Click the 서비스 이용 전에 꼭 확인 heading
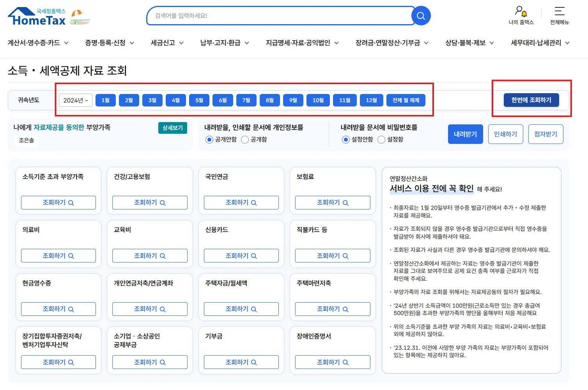The image size is (588, 390). pos(432,189)
